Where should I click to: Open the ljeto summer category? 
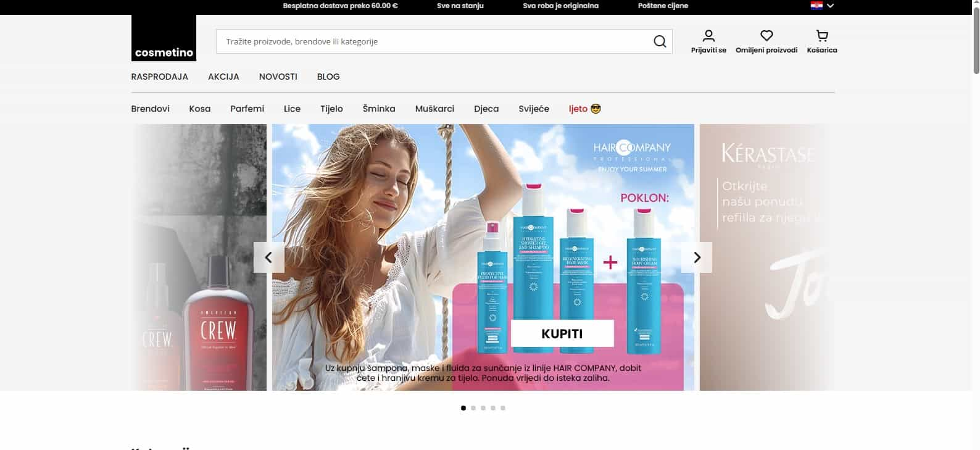pos(584,109)
